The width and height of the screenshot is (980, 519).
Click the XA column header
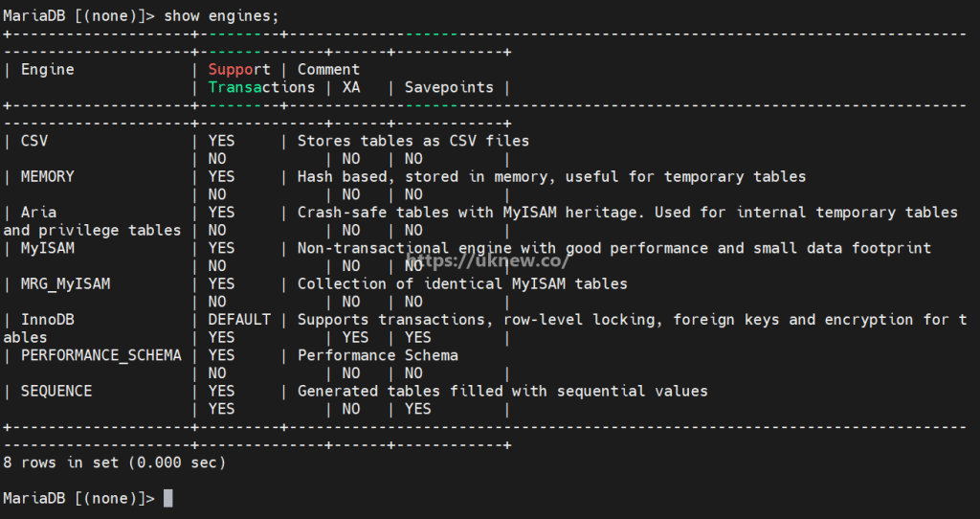(351, 87)
